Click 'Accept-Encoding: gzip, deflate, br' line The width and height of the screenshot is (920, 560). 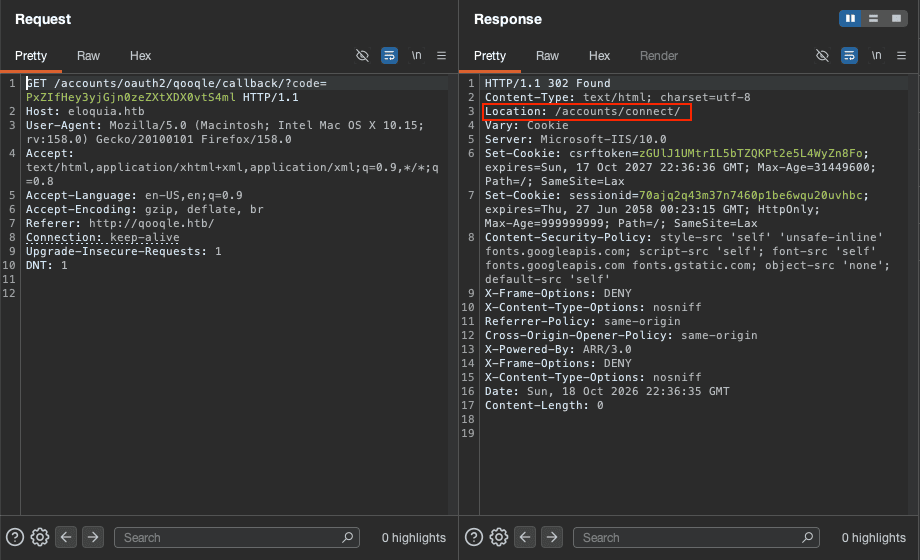coord(144,209)
